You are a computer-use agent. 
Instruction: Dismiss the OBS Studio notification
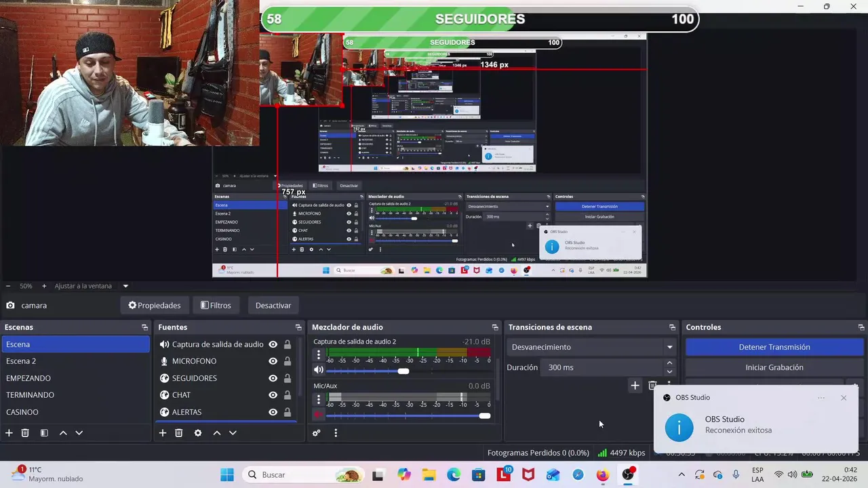pos(844,398)
